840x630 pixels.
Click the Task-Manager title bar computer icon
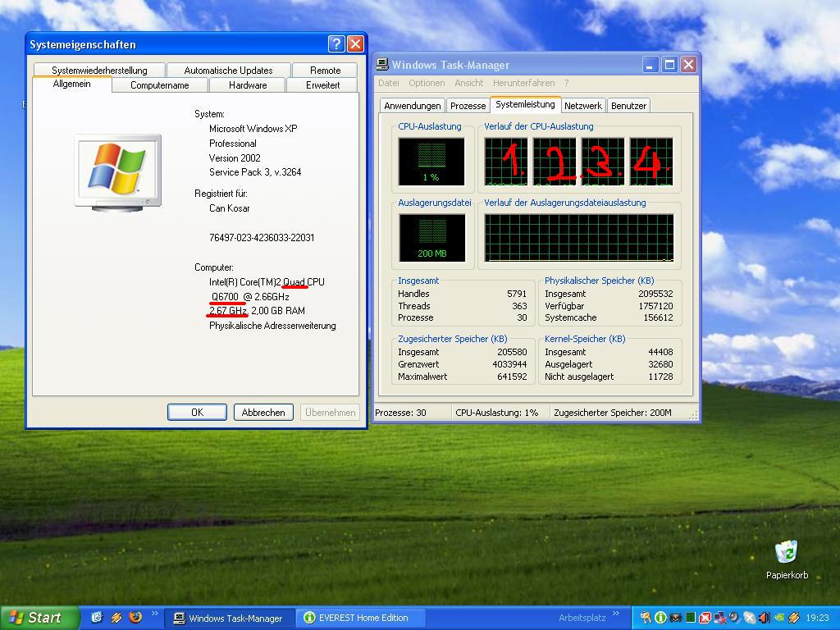[x=382, y=65]
